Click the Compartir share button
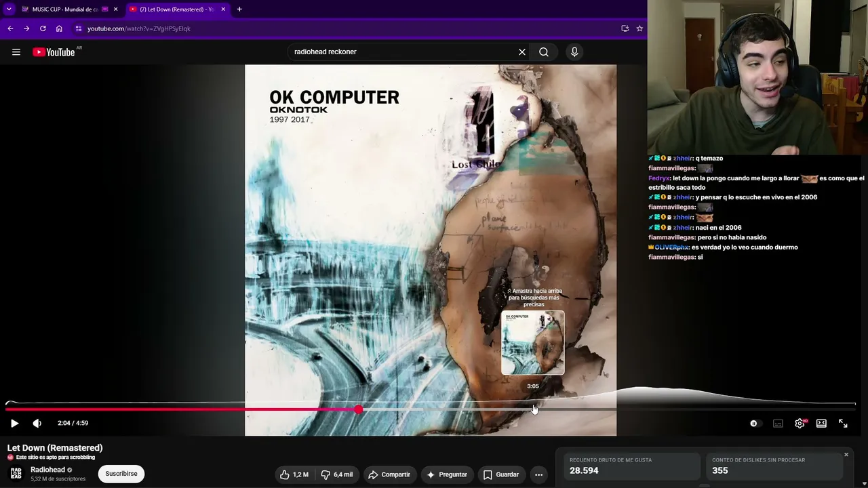Image resolution: width=868 pixels, height=488 pixels. tap(389, 474)
